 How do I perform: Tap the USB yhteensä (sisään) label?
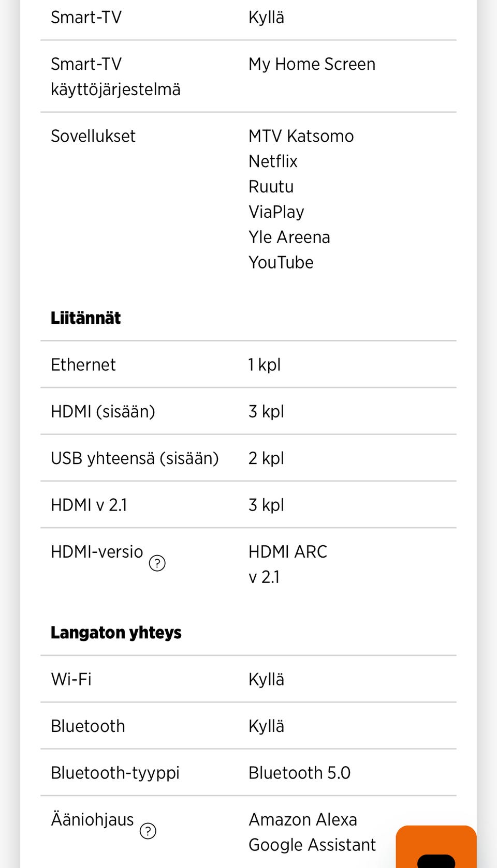tap(135, 458)
